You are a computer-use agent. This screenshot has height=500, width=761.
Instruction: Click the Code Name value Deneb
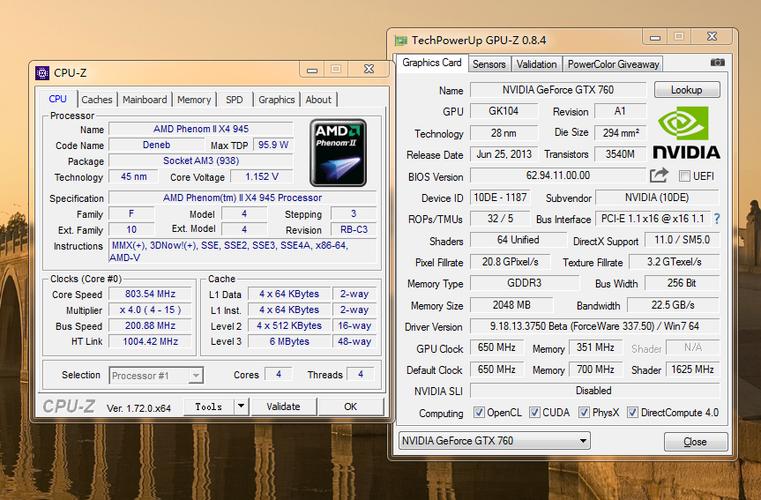pos(156,145)
